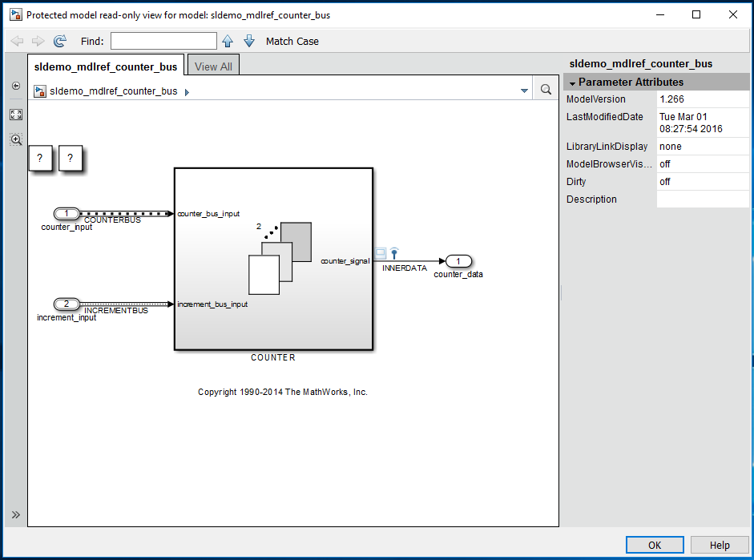Expand the bottom-left double chevron

pyautogui.click(x=16, y=515)
